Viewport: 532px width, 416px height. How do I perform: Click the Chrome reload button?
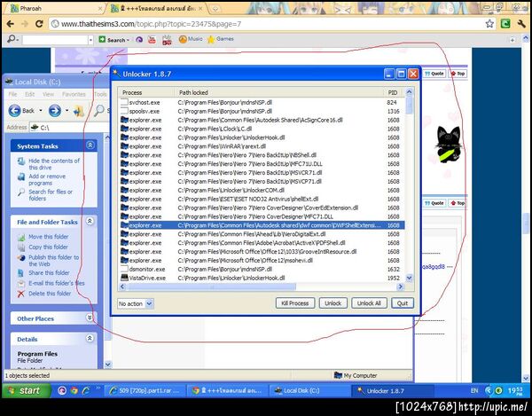[39, 24]
